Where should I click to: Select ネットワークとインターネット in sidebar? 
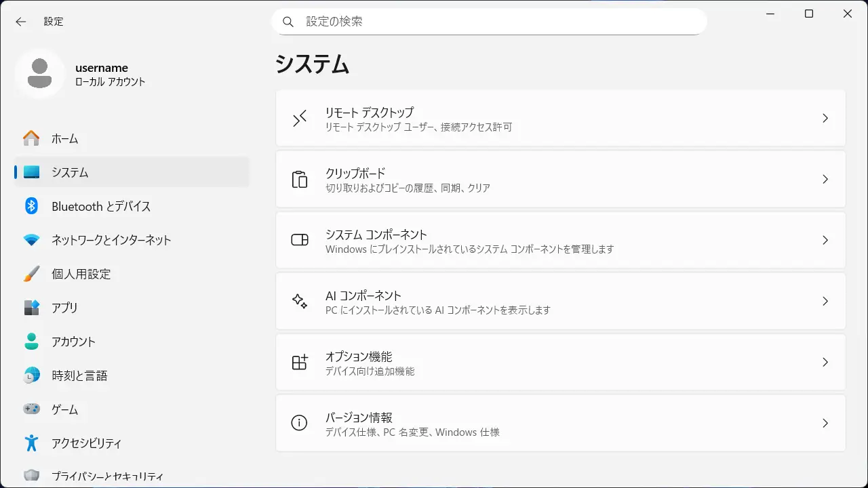coord(111,240)
